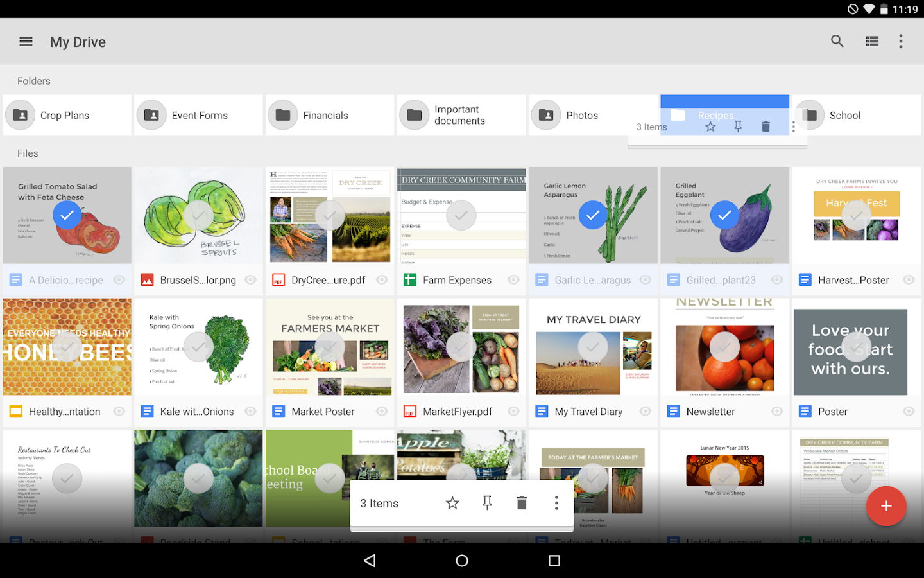Open the Financials folder

pos(329,115)
